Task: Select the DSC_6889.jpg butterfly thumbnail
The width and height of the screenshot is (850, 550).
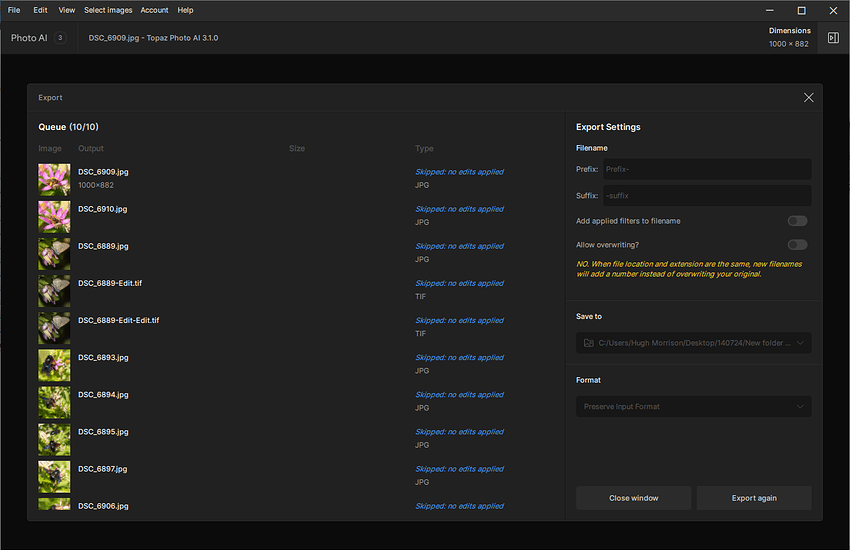Action: point(54,254)
